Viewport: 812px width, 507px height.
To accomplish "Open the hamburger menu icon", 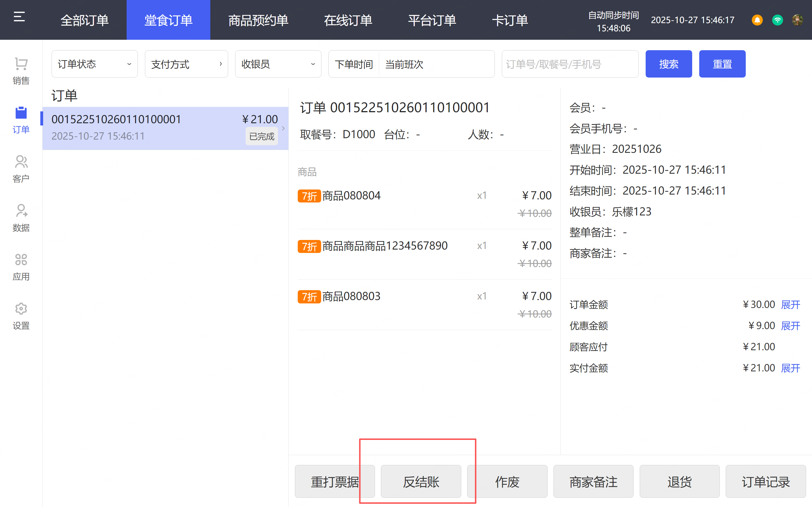I will click(x=19, y=17).
